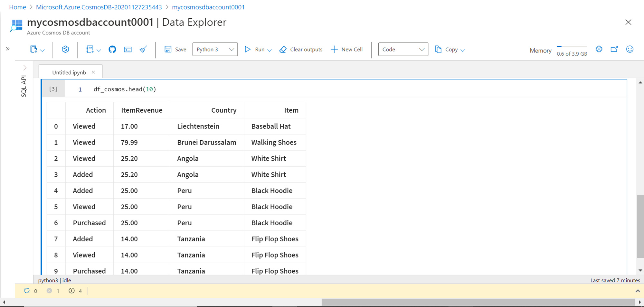The height and width of the screenshot is (307, 644).
Task: Expand the collapsed SQL API side panel
Action: click(x=25, y=68)
